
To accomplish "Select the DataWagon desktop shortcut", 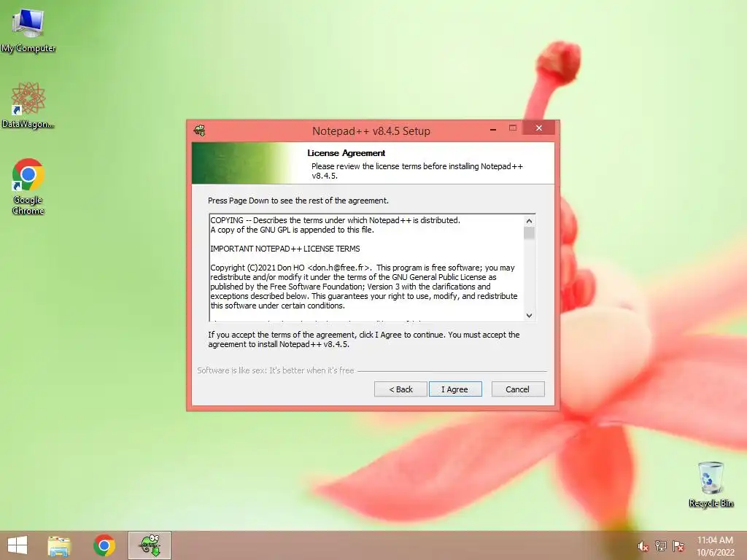I will (x=28, y=106).
